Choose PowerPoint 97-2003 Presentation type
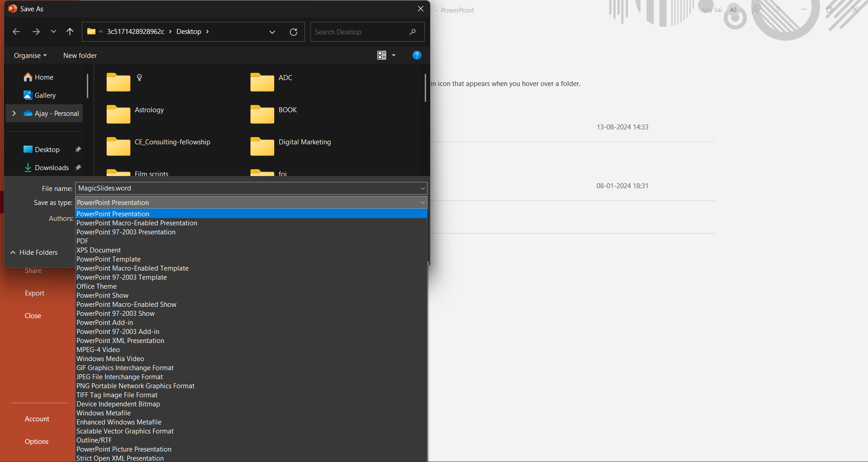This screenshot has width=868, height=462. pyautogui.click(x=251, y=232)
